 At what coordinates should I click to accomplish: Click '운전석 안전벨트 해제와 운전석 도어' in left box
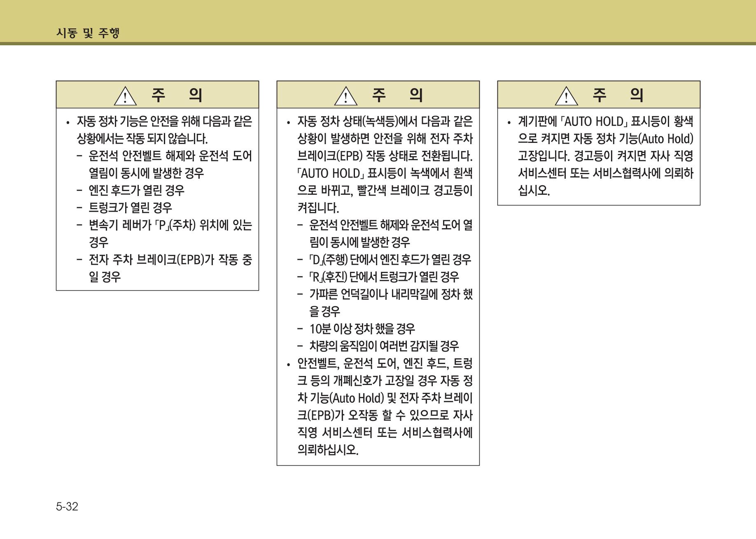(x=170, y=156)
